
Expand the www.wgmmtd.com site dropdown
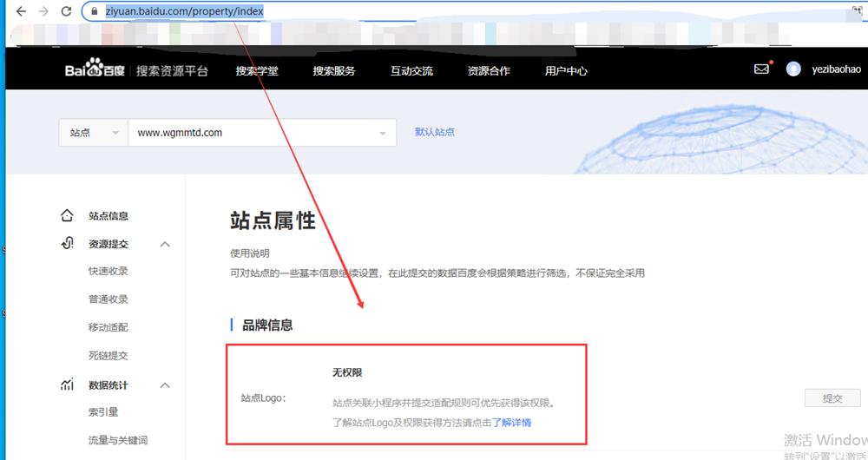[383, 134]
